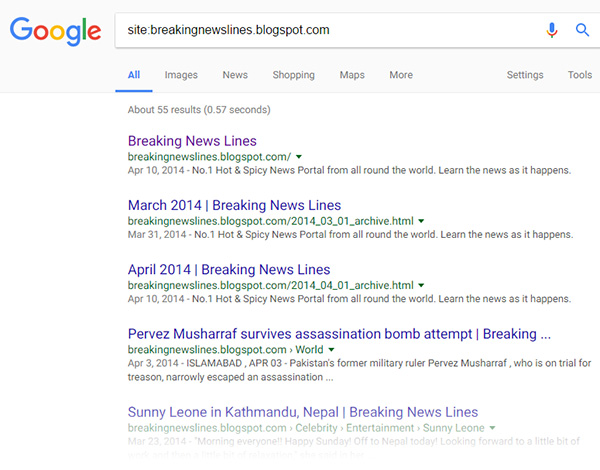Expand arrow beside the World breadcrumb URL
Screen dimensions: 600x470
pyautogui.click(x=334, y=350)
